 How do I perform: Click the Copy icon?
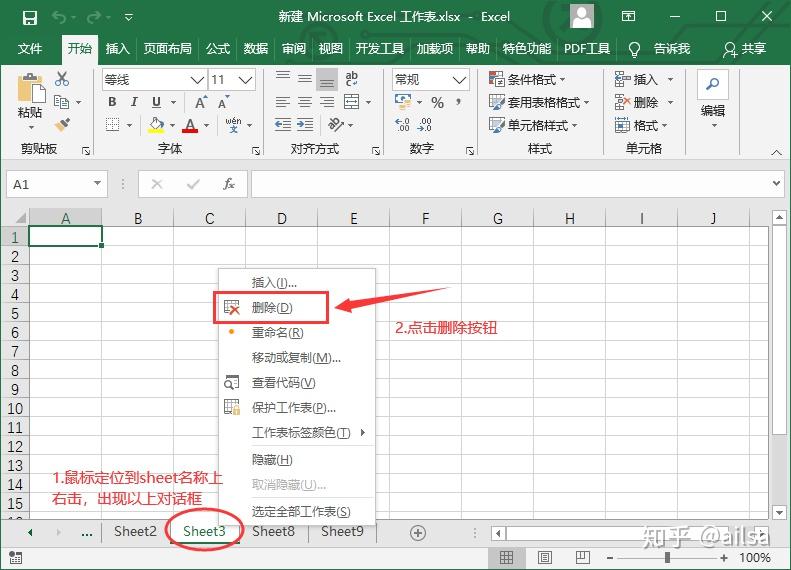62,102
